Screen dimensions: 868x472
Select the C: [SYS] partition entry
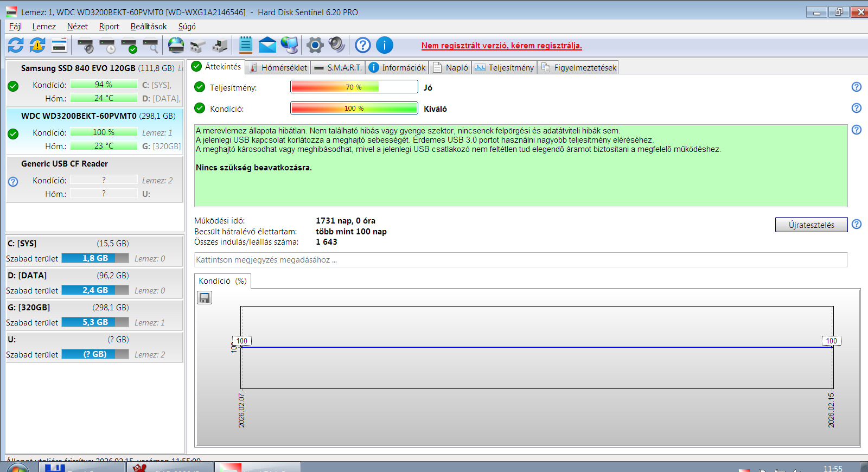click(x=94, y=251)
